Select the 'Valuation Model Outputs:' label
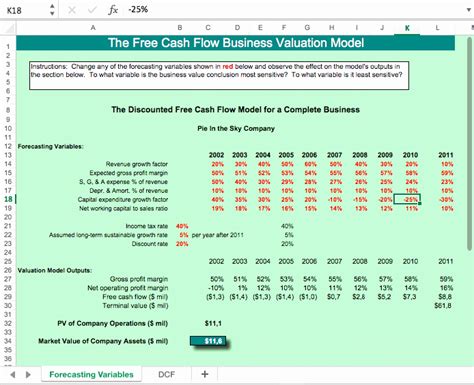The image size is (474, 385). coord(55,270)
